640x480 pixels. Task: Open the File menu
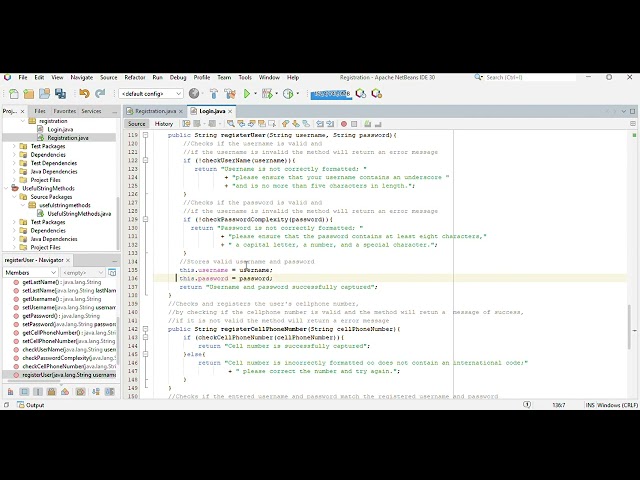coord(23,77)
